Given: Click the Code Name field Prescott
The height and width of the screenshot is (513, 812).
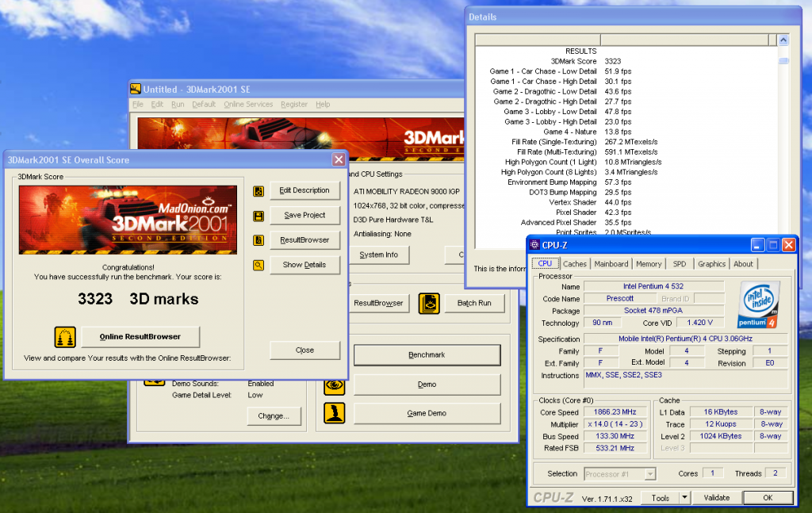Looking at the screenshot, I should [x=620, y=299].
